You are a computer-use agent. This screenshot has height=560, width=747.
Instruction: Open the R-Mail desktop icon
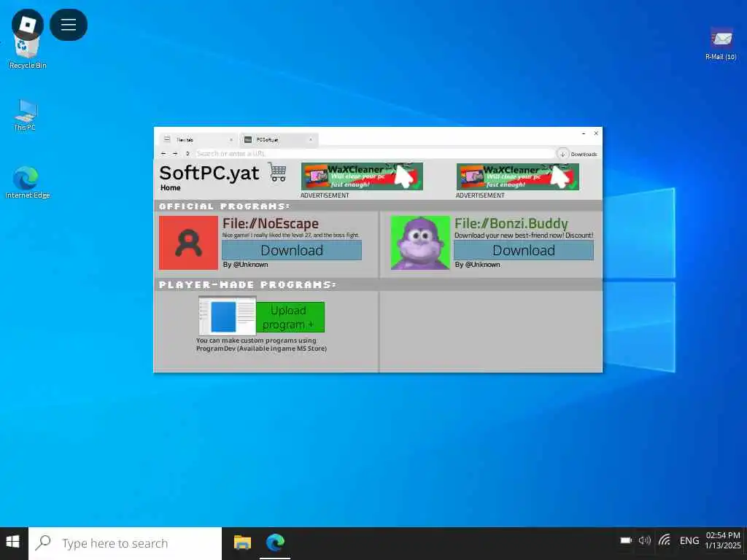pos(721,44)
